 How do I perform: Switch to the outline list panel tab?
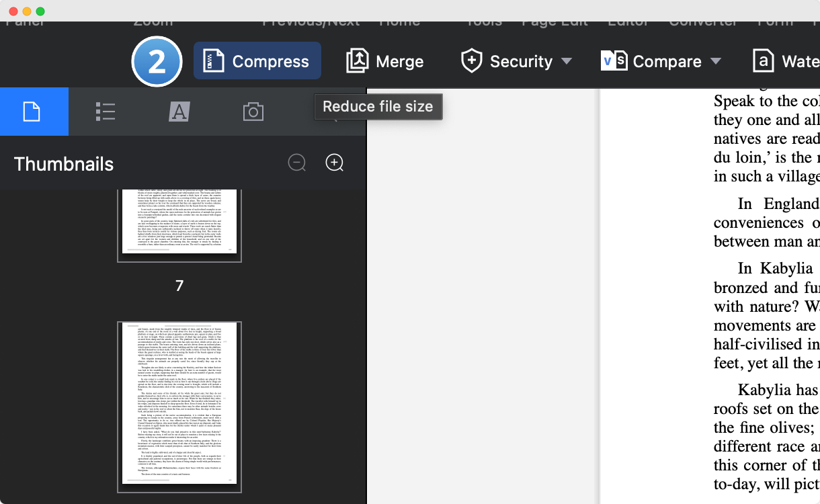point(106,112)
